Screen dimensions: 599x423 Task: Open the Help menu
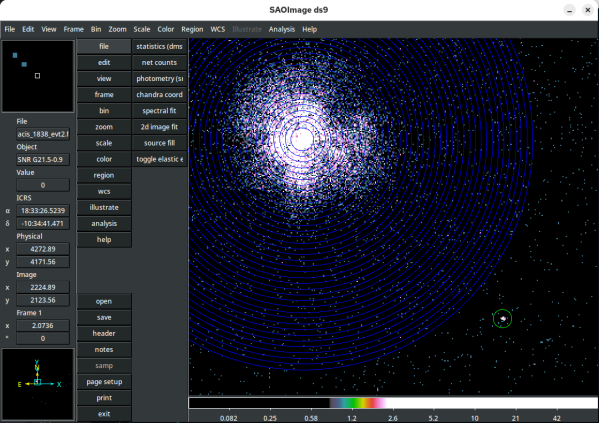[x=309, y=29]
